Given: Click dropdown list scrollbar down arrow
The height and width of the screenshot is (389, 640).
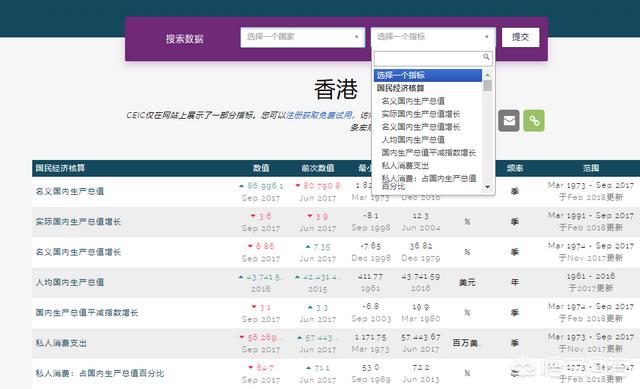Looking at the screenshot, I should (x=487, y=187).
